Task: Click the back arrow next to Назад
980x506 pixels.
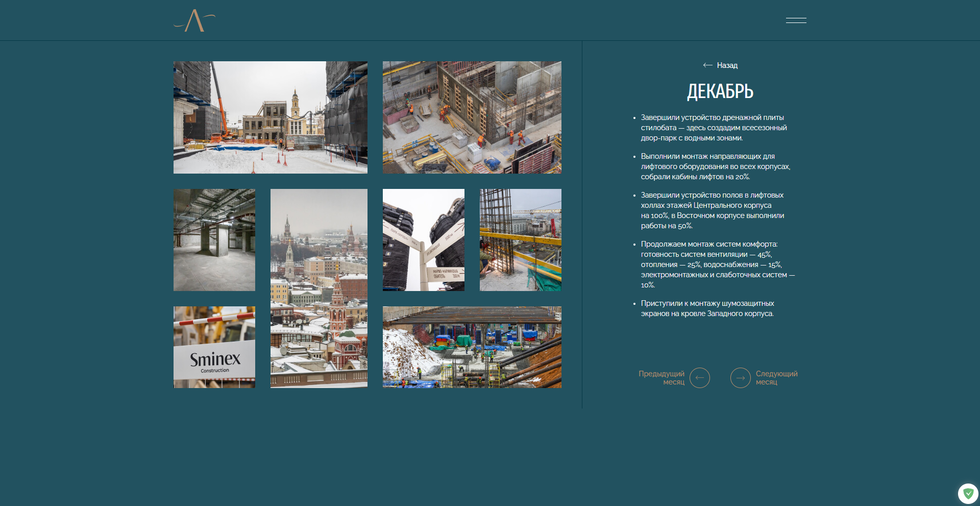Action: click(x=707, y=65)
